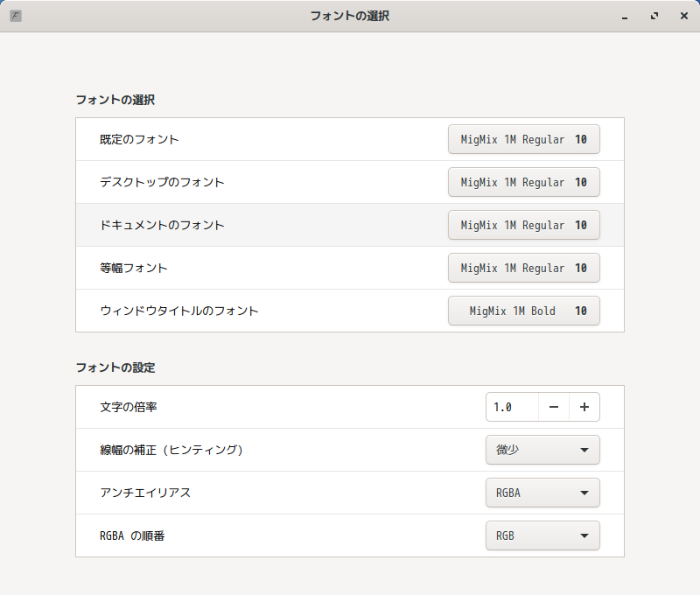Close the フォントの選択 window
The width and height of the screenshot is (700, 595).
click(x=683, y=16)
